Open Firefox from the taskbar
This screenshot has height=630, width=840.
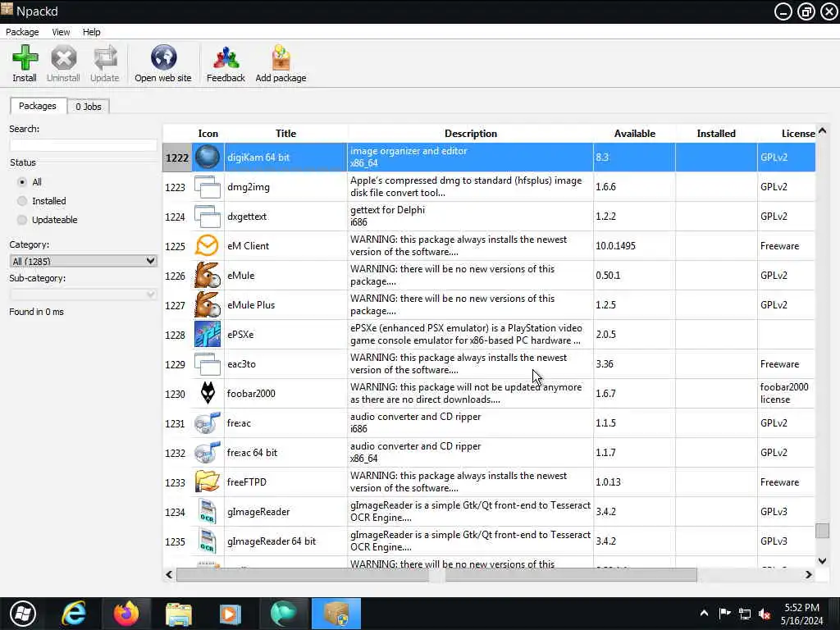click(x=126, y=614)
